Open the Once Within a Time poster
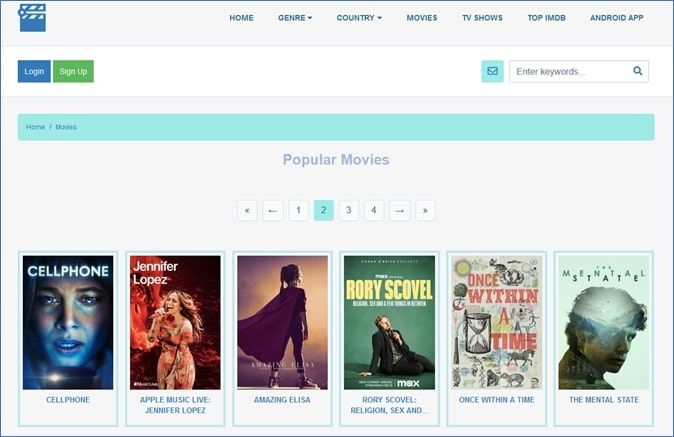The image size is (674, 437). (497, 322)
